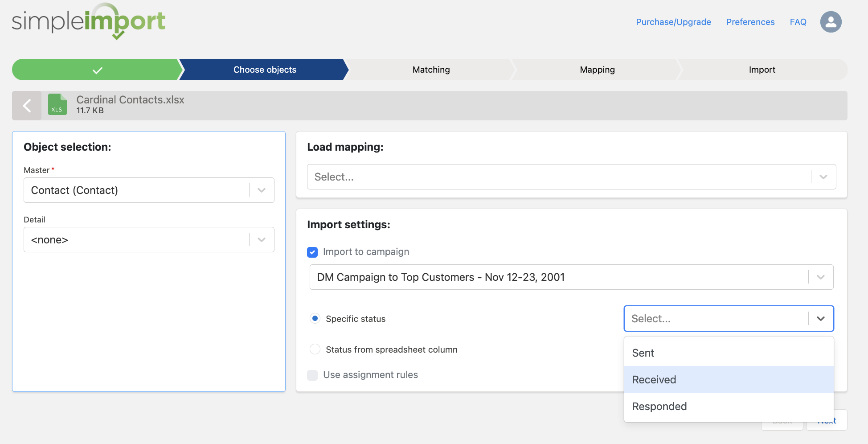Click the specific status Select field

tap(729, 319)
